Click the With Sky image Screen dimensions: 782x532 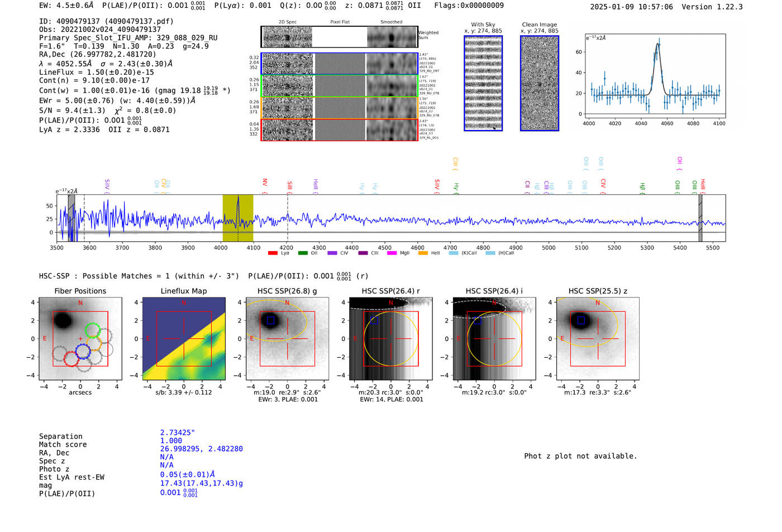[483, 83]
